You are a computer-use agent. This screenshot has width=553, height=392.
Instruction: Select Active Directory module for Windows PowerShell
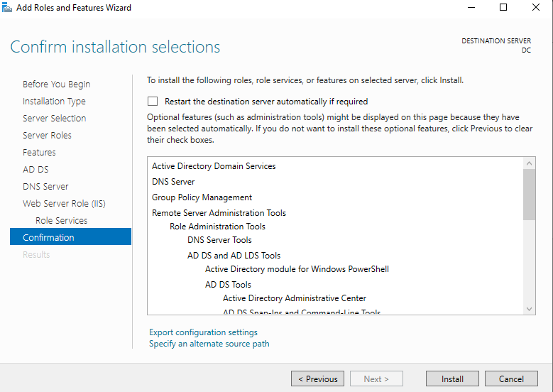pyautogui.click(x=297, y=269)
